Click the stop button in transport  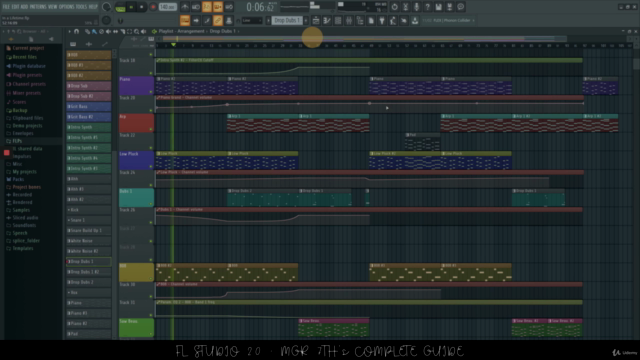(x=142, y=7)
